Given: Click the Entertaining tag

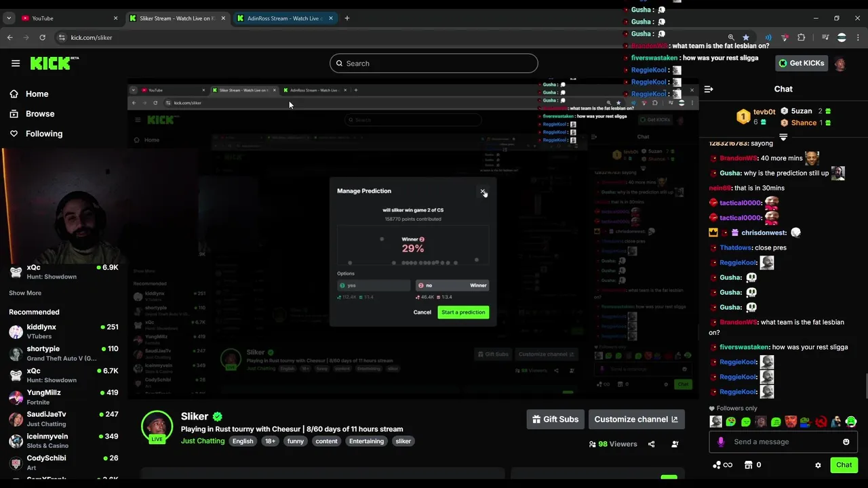Looking at the screenshot, I should pyautogui.click(x=366, y=441).
